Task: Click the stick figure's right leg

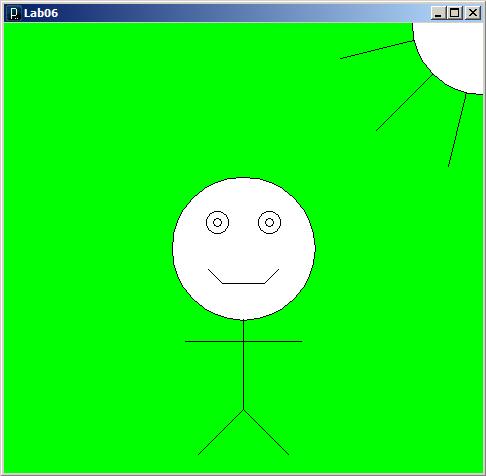Action: tap(266, 432)
